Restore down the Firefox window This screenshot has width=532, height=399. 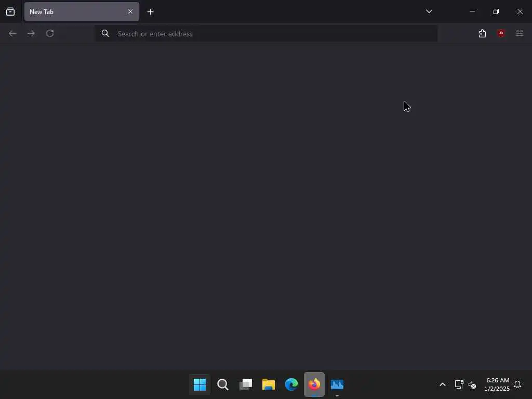[x=496, y=11]
